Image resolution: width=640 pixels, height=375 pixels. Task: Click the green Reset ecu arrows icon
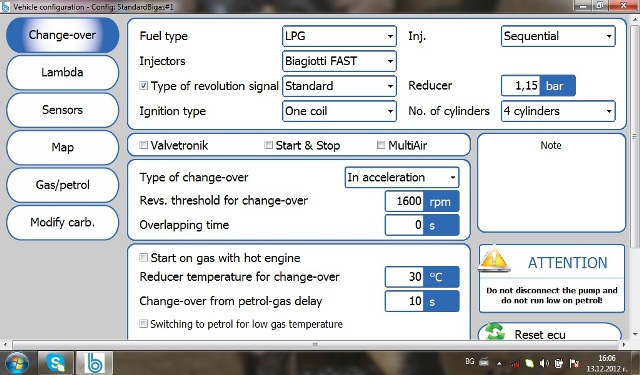(494, 331)
